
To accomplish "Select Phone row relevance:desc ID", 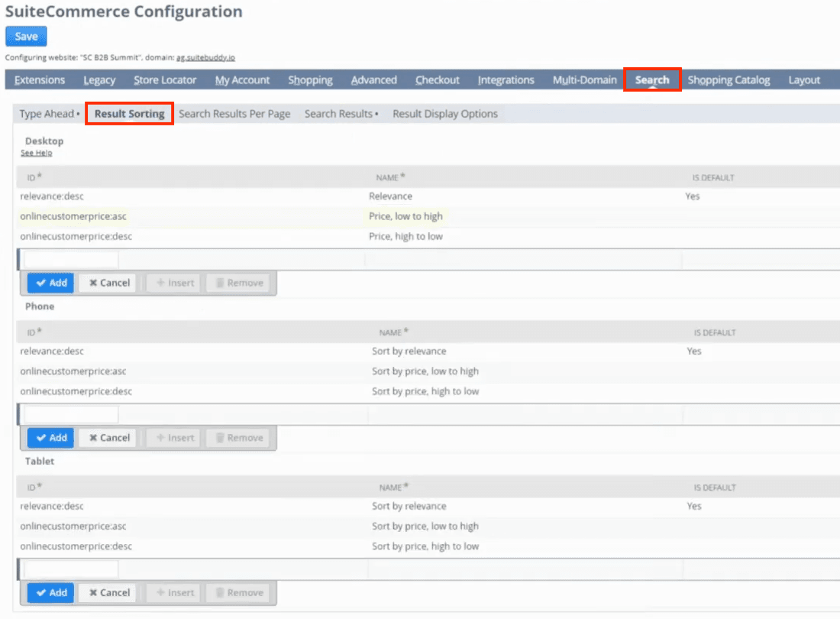I will (x=52, y=351).
